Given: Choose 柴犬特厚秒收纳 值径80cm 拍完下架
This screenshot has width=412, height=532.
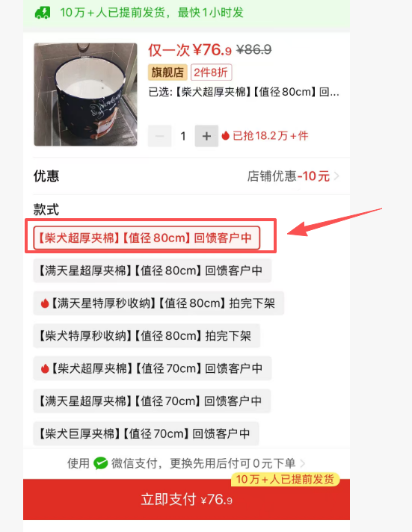Looking at the screenshot, I should click(x=147, y=336).
